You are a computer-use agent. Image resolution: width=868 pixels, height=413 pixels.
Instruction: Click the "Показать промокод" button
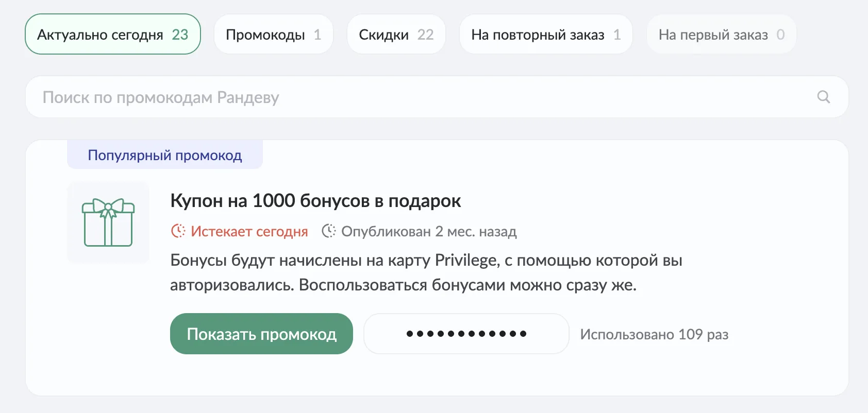(x=261, y=334)
